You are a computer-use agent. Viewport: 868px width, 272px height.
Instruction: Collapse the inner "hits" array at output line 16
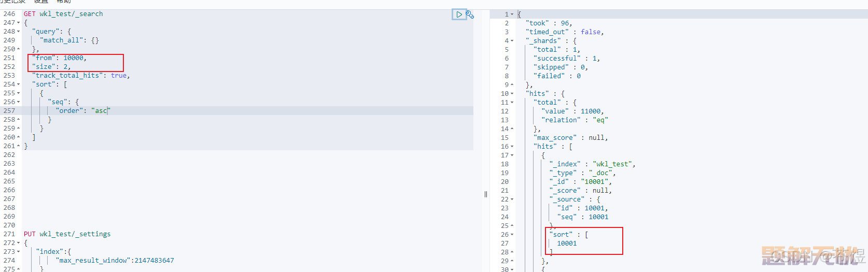tap(512, 147)
